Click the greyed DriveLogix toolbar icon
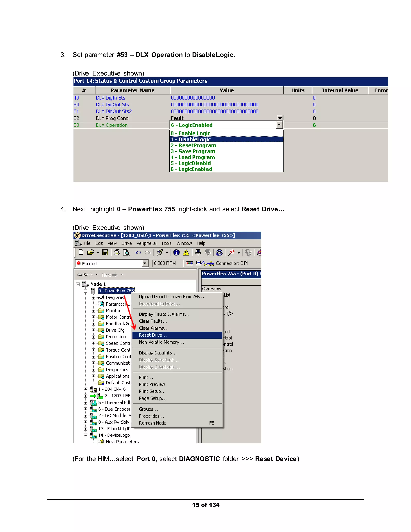The height and width of the screenshot is (532, 411). point(248,253)
